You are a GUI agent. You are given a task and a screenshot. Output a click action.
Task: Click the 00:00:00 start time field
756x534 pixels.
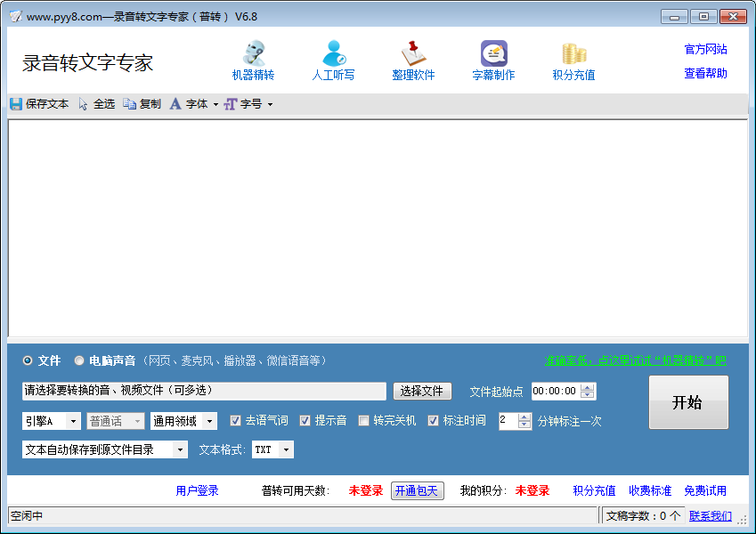click(556, 391)
